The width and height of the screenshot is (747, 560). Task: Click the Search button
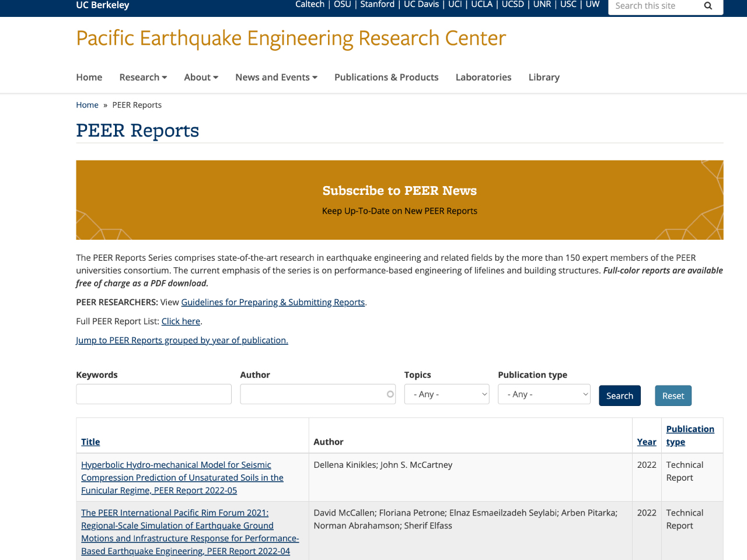click(620, 395)
